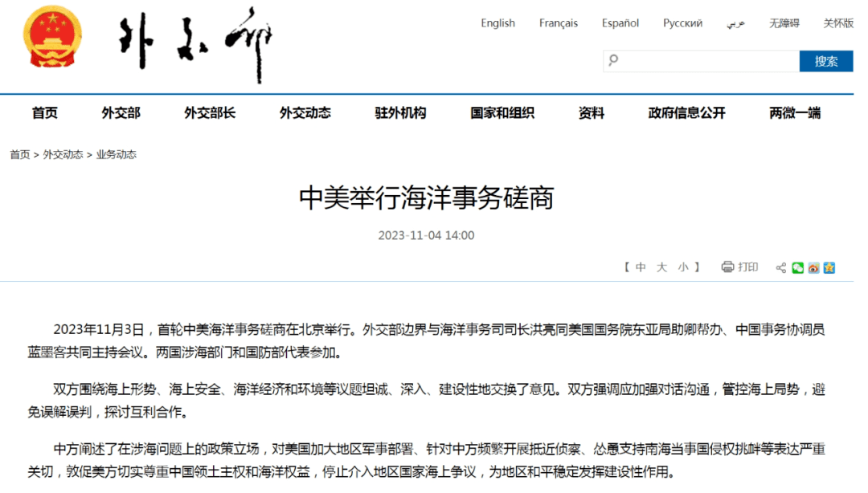Click the article title 中美举行海洋事务磋商

426,198
